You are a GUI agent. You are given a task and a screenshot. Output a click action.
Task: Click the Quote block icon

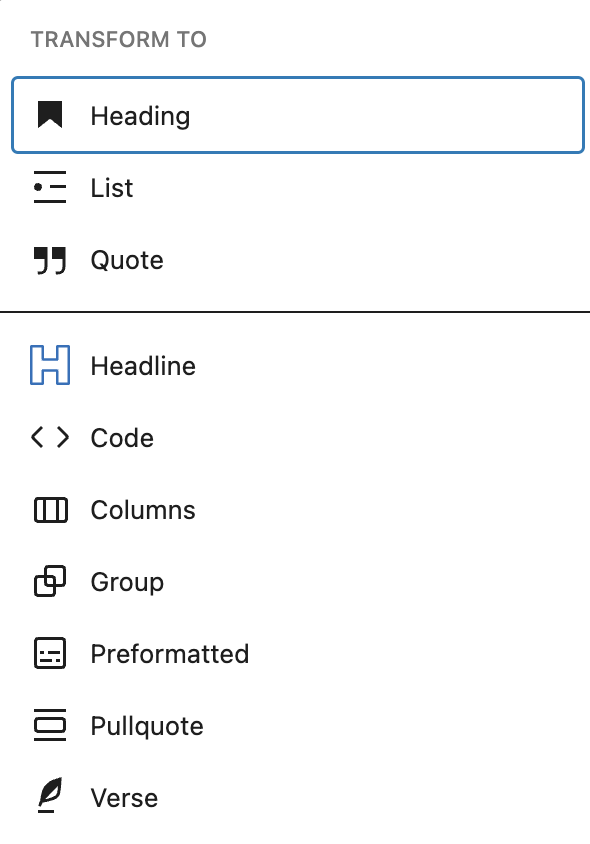(x=48, y=259)
